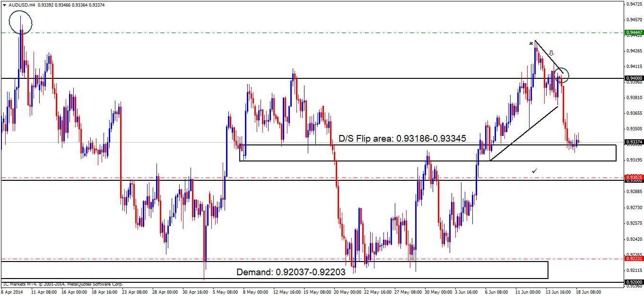Viewport: 644px width, 296px height.
Task: Select the 'Demand: 0.92037-0.92203' text label
Action: click(290, 271)
